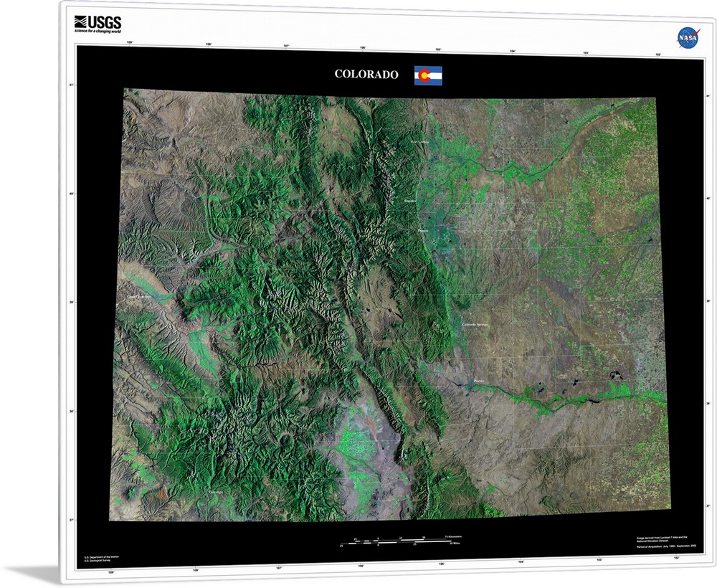This screenshot has width=717, height=588.
Task: Select the Boulder city label
Action: tap(411, 201)
